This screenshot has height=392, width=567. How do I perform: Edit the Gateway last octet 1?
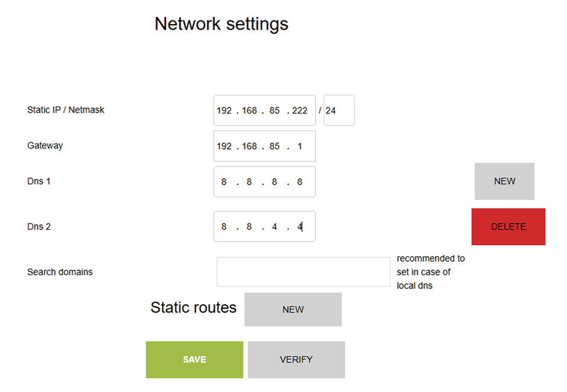pos(300,146)
